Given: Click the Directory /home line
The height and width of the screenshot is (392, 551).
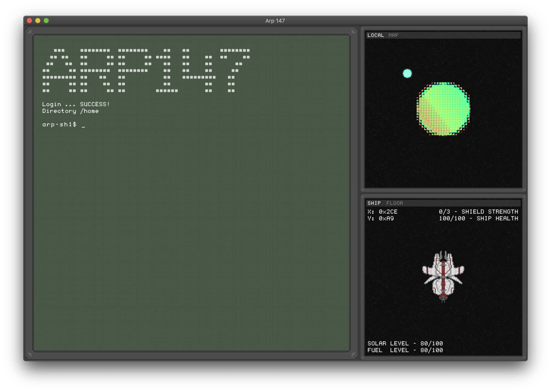Looking at the screenshot, I should 70,111.
